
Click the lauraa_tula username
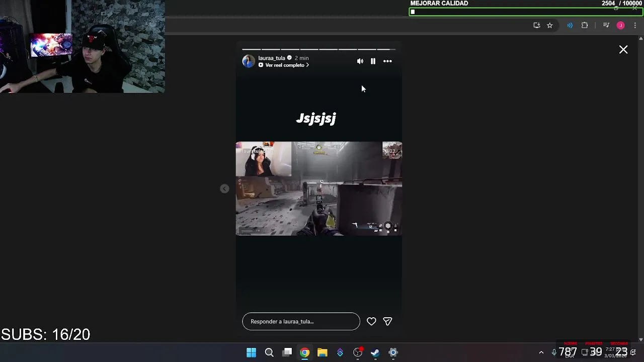(x=272, y=58)
